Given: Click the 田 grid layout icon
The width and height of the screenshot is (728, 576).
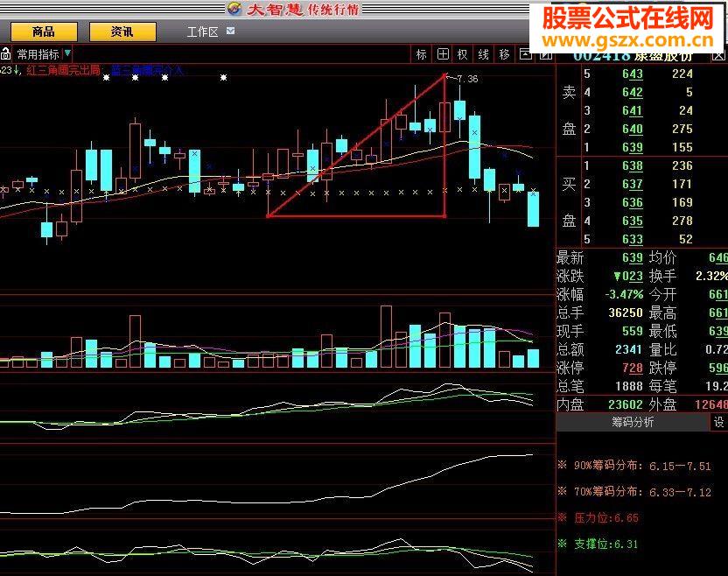Looking at the screenshot, I should pos(443,54).
